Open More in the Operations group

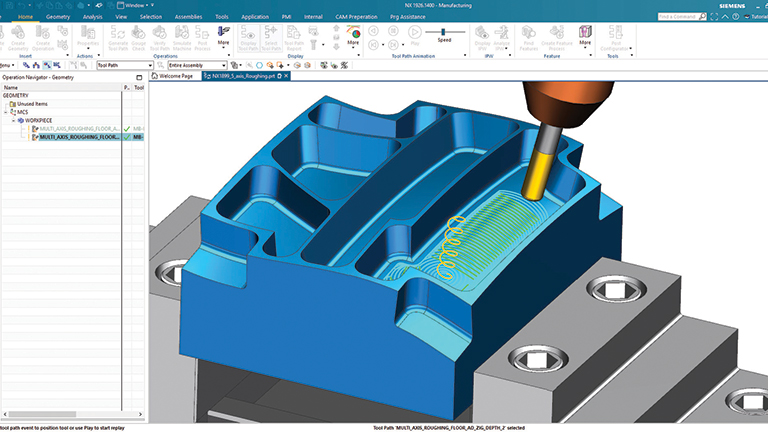[x=223, y=36]
